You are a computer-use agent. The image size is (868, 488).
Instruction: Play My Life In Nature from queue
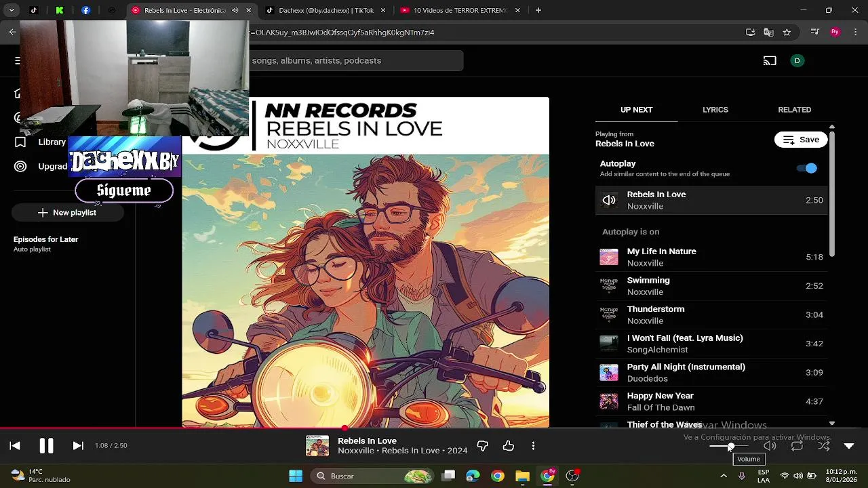point(711,257)
